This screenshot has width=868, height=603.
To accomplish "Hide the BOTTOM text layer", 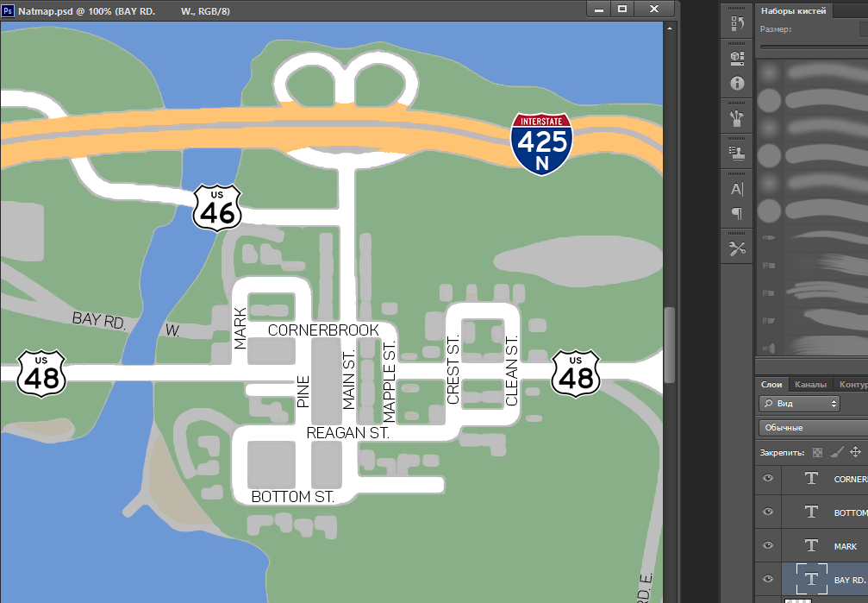I will (768, 512).
